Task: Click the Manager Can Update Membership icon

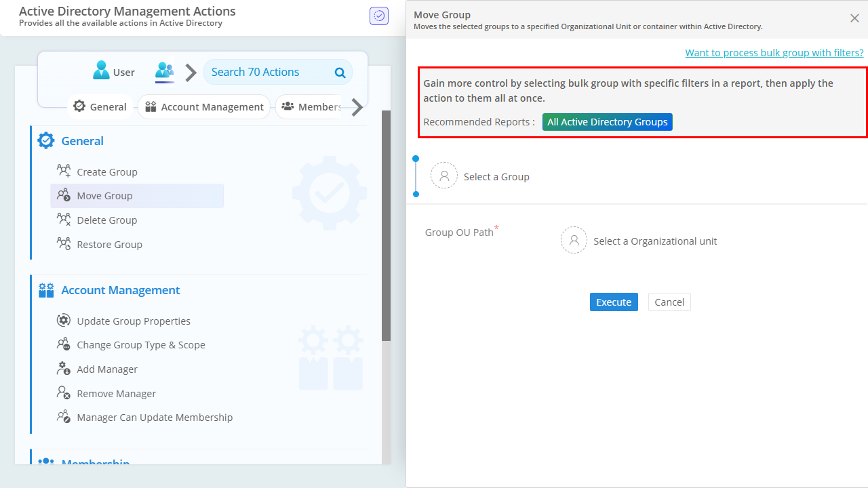Action: [64, 417]
